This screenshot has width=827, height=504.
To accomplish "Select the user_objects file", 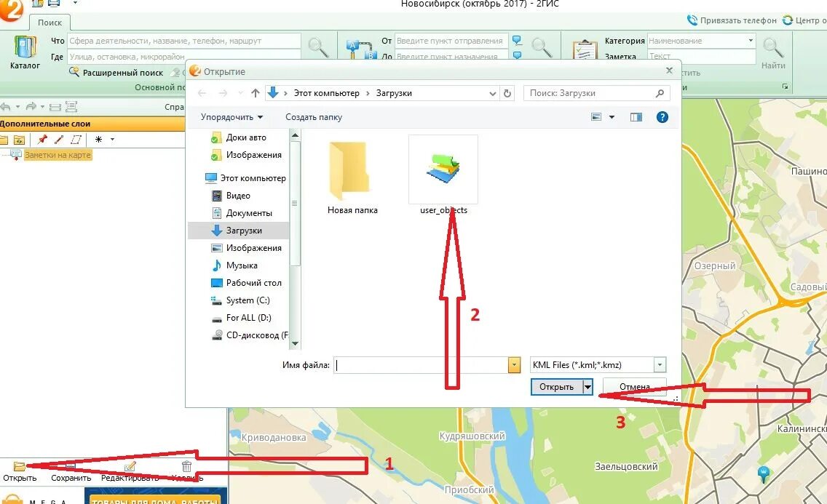I will pos(443,175).
